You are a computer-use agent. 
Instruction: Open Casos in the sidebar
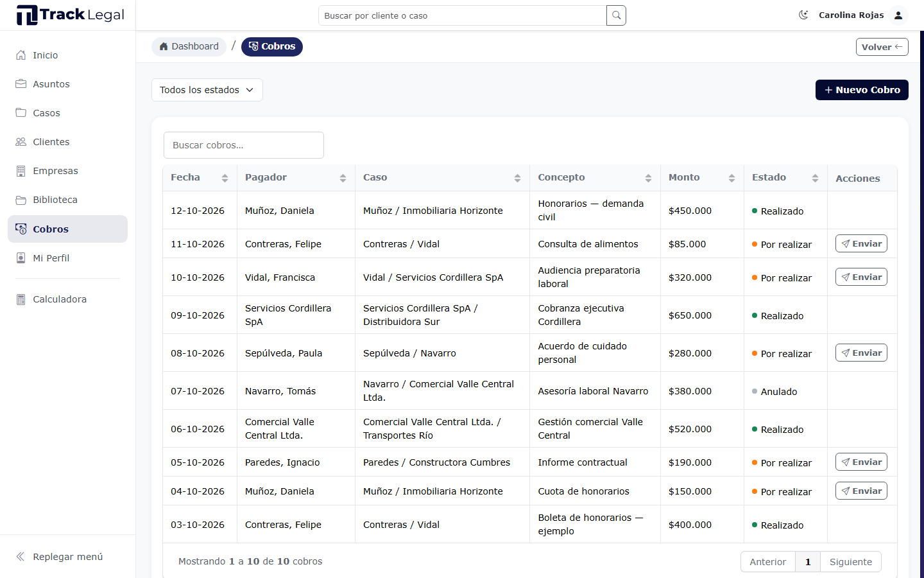click(67, 113)
